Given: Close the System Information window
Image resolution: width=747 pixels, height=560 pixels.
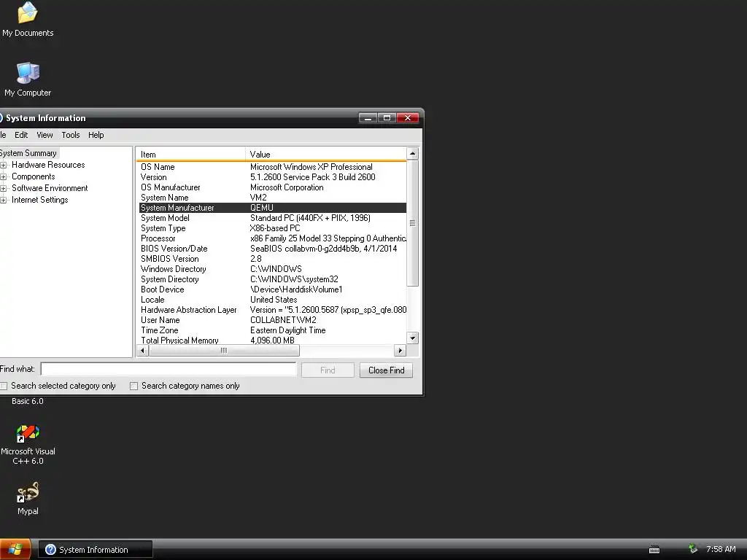Looking at the screenshot, I should [408, 117].
